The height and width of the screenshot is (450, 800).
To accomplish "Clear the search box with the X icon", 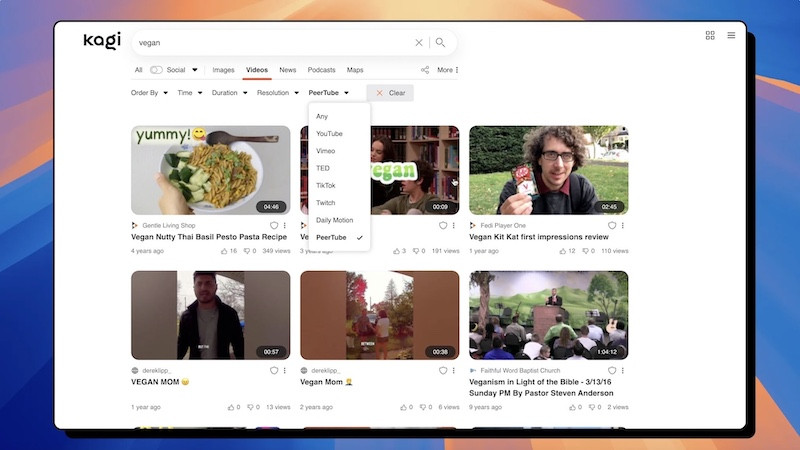I will click(419, 43).
